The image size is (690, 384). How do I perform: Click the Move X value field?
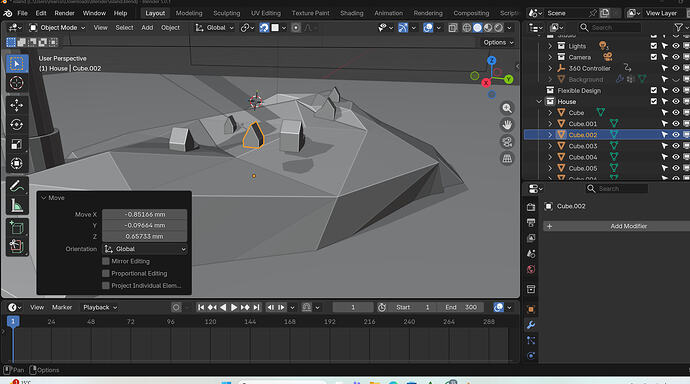click(145, 214)
